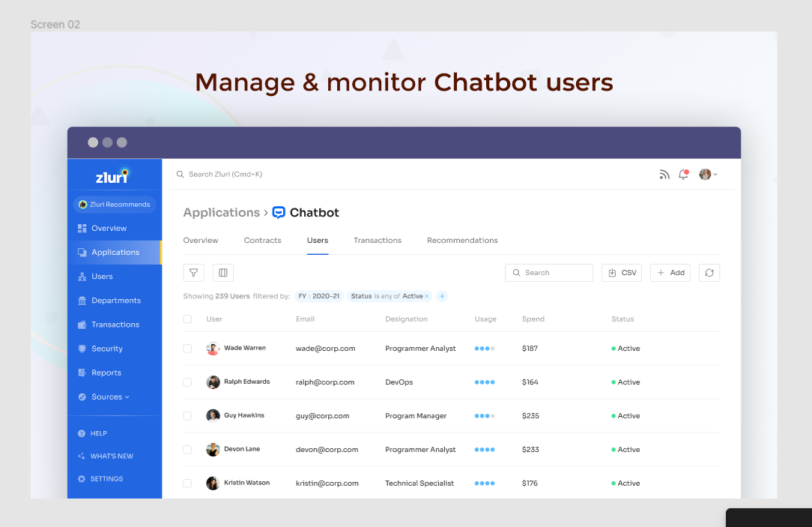Click the Users icon in sidebar
The width and height of the screenshot is (812, 527).
coord(82,277)
